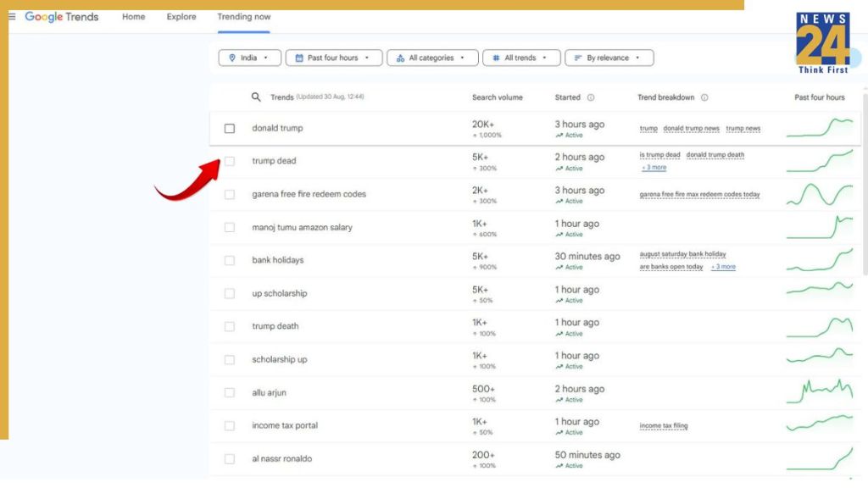Click the News 24 logo
Image resolution: width=868 pixels, height=488 pixels.
click(821, 42)
